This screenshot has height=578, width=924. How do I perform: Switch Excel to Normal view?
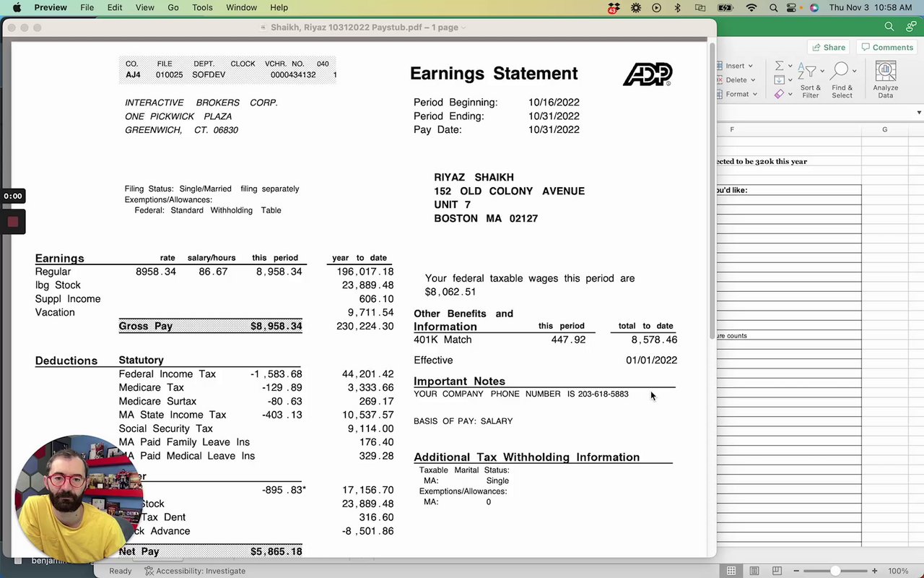click(731, 571)
